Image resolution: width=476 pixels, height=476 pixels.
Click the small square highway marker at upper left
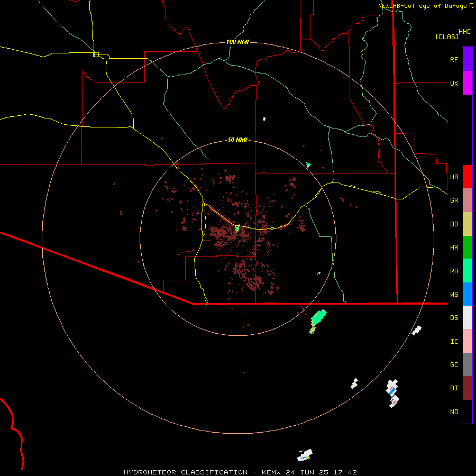[96, 54]
